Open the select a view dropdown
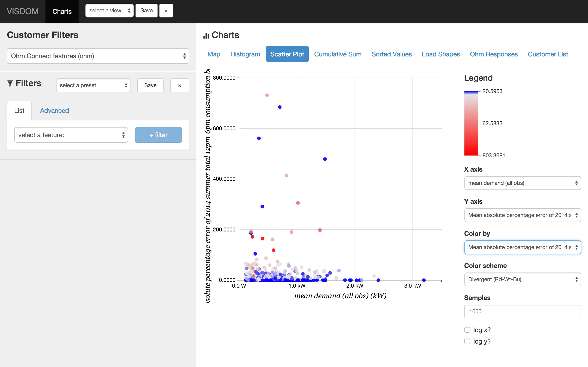 [x=109, y=11]
